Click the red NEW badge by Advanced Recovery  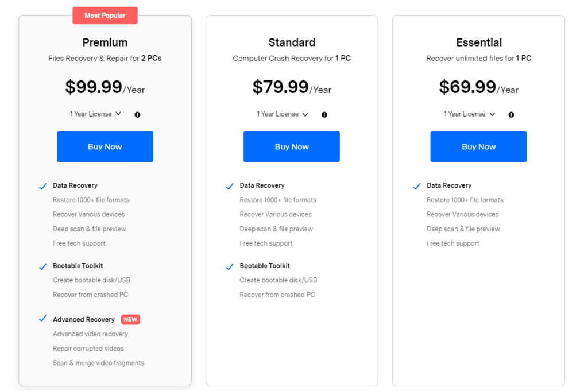click(x=130, y=320)
